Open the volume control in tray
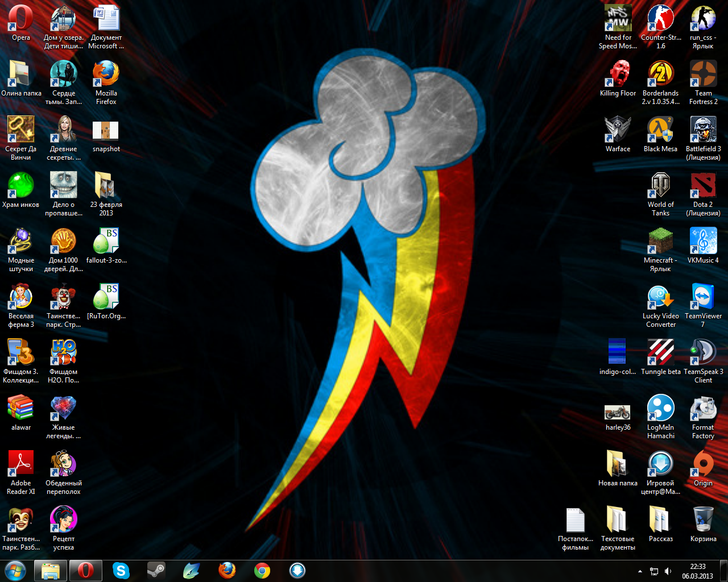 click(x=668, y=571)
